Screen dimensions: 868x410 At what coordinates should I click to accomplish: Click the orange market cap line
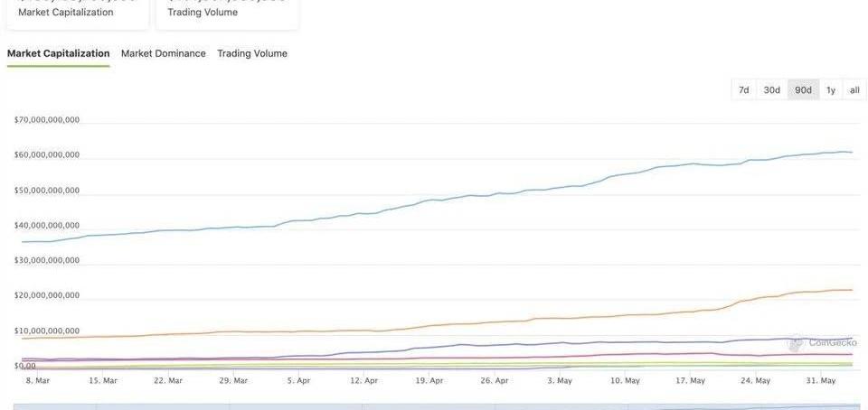point(633,312)
